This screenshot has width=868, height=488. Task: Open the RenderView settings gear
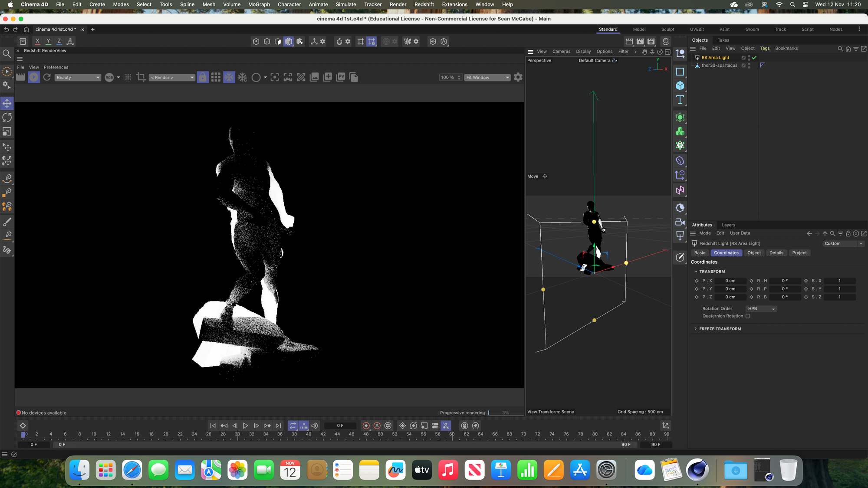518,77
